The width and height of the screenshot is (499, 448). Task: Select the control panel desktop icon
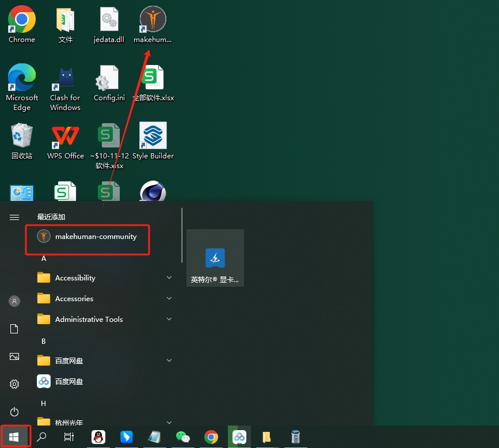pyautogui.click(x=22, y=193)
